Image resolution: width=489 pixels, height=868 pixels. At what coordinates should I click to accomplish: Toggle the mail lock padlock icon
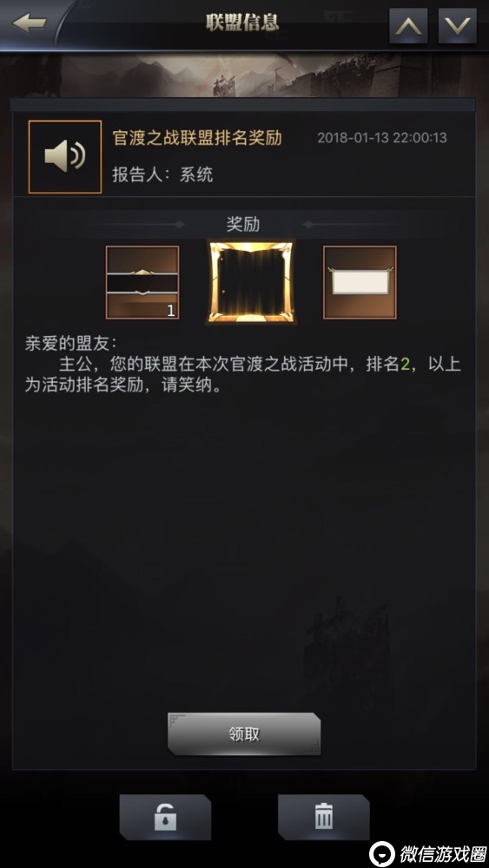[165, 817]
